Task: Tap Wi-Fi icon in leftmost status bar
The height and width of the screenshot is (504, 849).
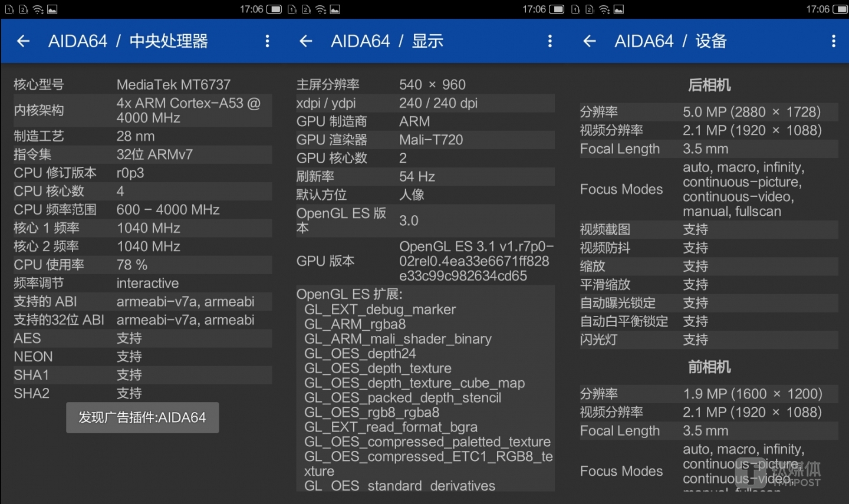Action: [38, 9]
